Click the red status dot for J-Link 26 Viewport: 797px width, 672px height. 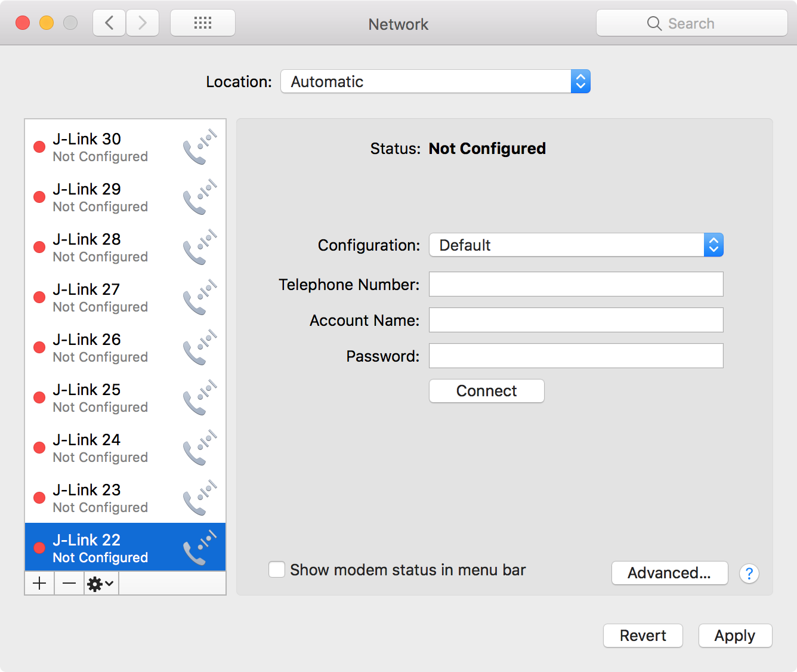tap(39, 347)
